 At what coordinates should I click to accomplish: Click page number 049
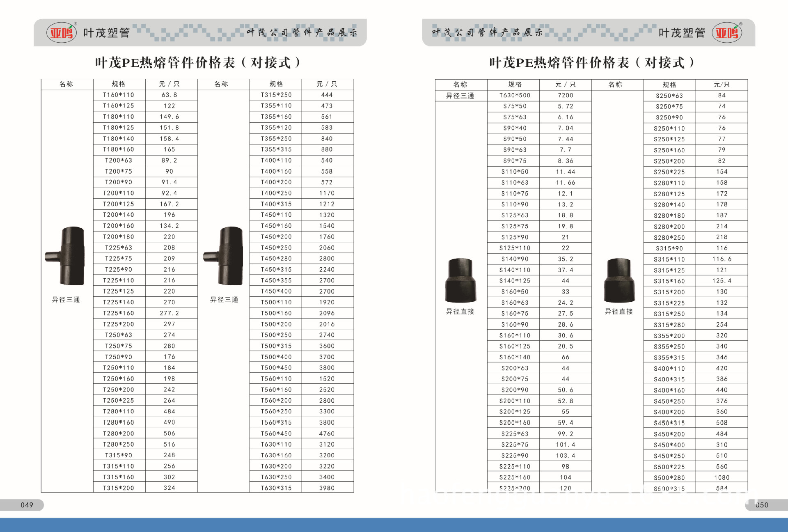(x=27, y=505)
